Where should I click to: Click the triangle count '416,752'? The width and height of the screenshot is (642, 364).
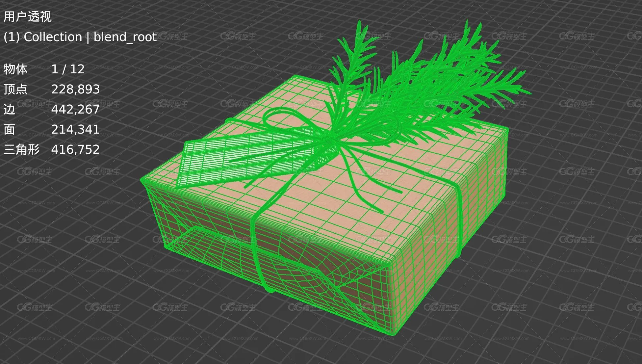(x=75, y=149)
